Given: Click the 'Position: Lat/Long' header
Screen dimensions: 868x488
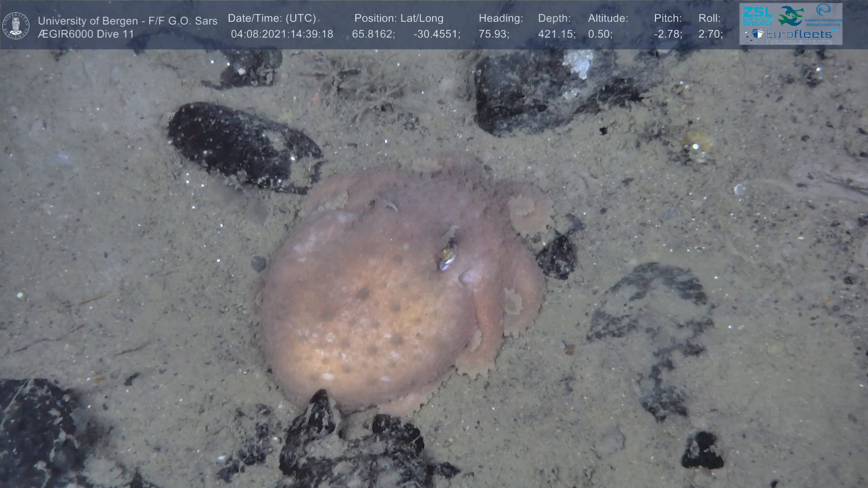Looking at the screenshot, I should [399, 19].
